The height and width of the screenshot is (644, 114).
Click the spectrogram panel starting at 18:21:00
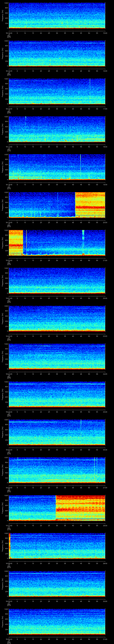[57, 280]
